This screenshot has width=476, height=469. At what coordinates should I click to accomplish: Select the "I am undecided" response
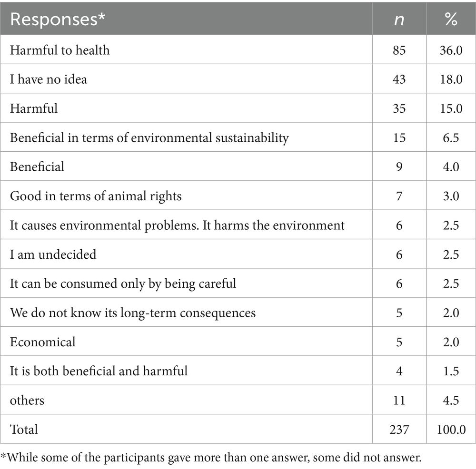tap(53, 254)
